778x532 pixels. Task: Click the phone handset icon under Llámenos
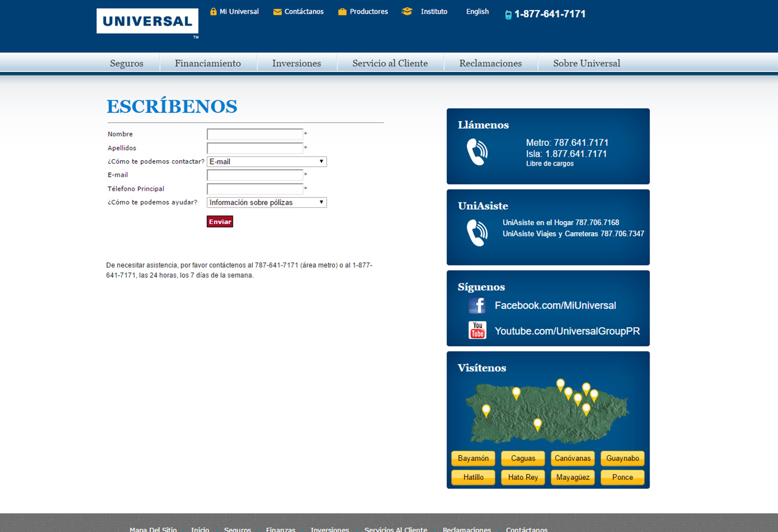point(477,152)
